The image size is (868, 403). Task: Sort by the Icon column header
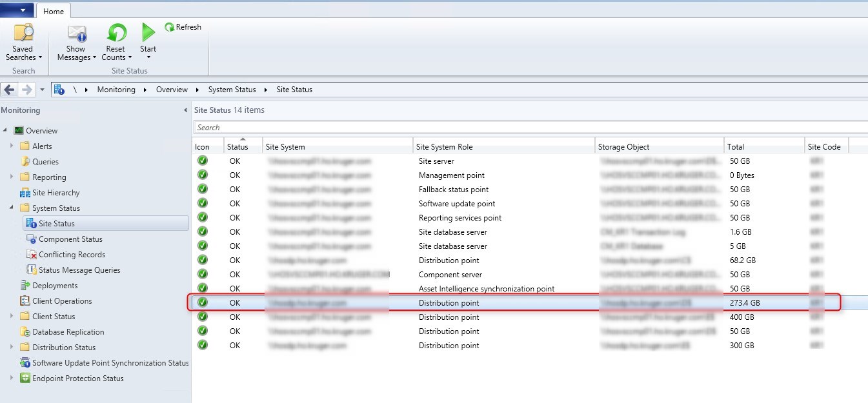[208, 147]
